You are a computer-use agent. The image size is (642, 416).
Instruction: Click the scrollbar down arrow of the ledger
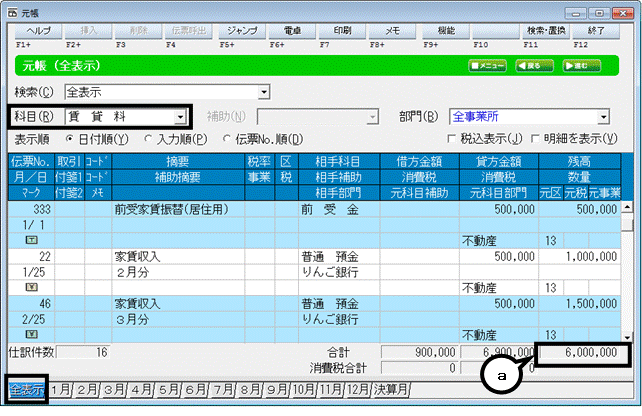pos(627,337)
